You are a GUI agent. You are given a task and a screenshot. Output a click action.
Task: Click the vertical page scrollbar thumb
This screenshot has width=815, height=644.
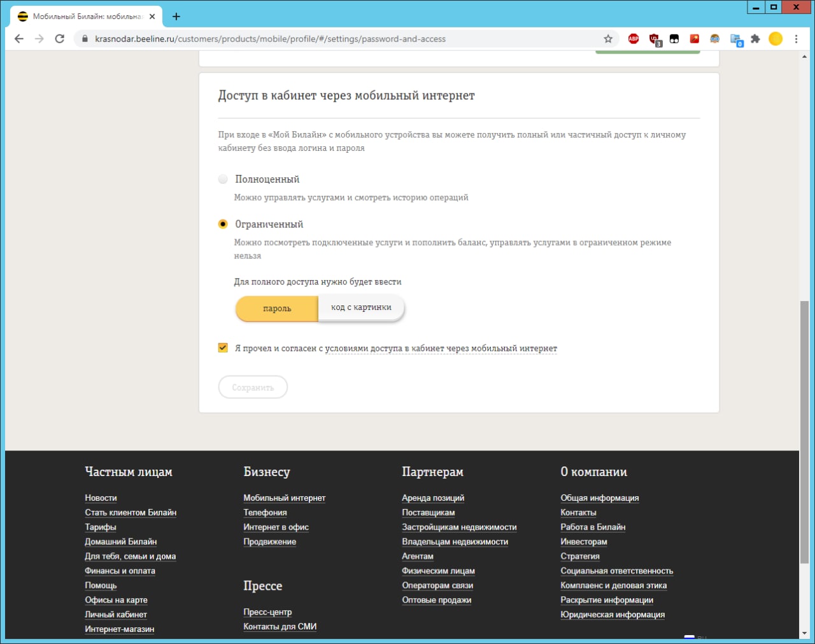pos(805,431)
